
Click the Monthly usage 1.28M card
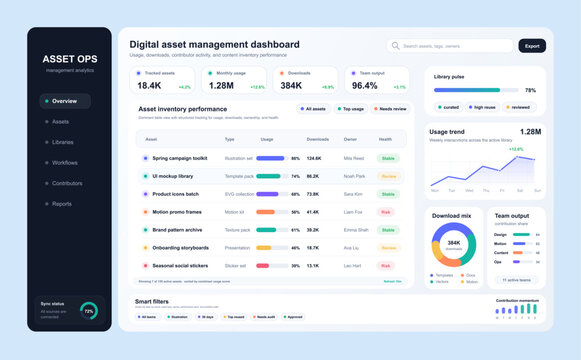(x=234, y=80)
